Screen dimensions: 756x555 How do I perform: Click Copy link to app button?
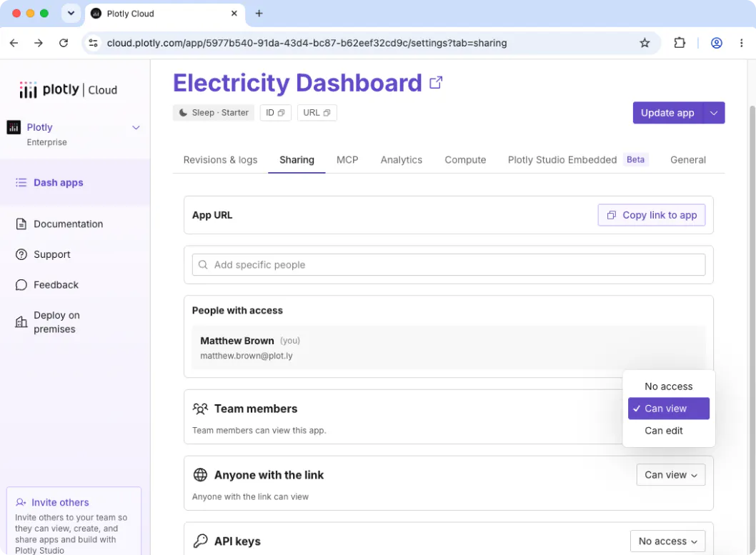[652, 215]
